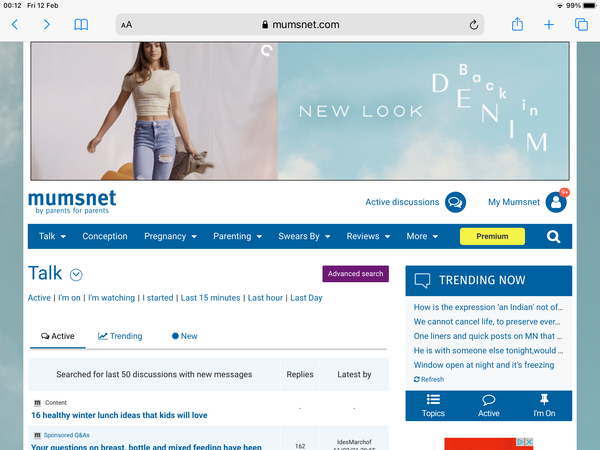Expand the Talk heading chevron circle
Screen dimensions: 600x450
tap(76, 275)
